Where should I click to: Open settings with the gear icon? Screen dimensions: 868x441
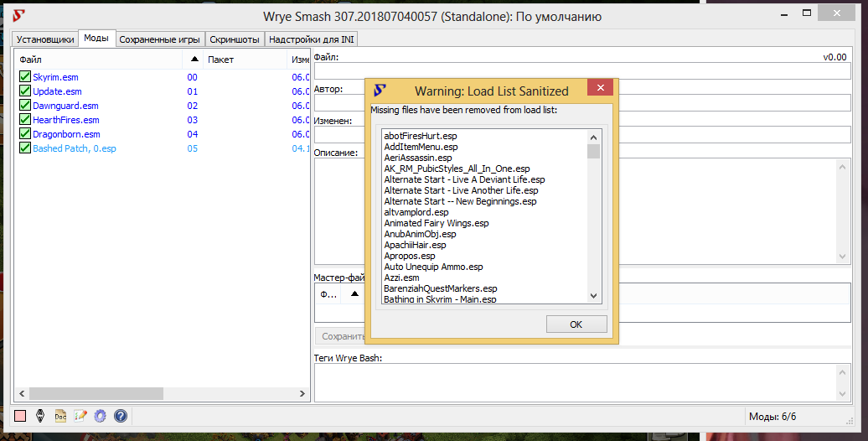[x=101, y=416]
